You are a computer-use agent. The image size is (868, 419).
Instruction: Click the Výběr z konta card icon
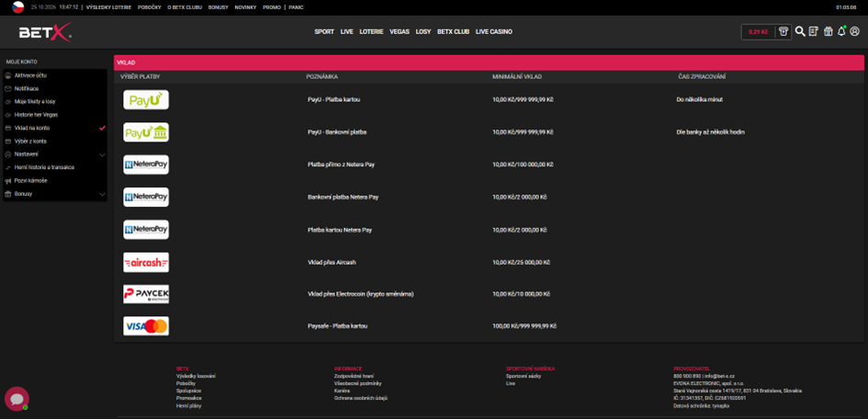tap(7, 142)
